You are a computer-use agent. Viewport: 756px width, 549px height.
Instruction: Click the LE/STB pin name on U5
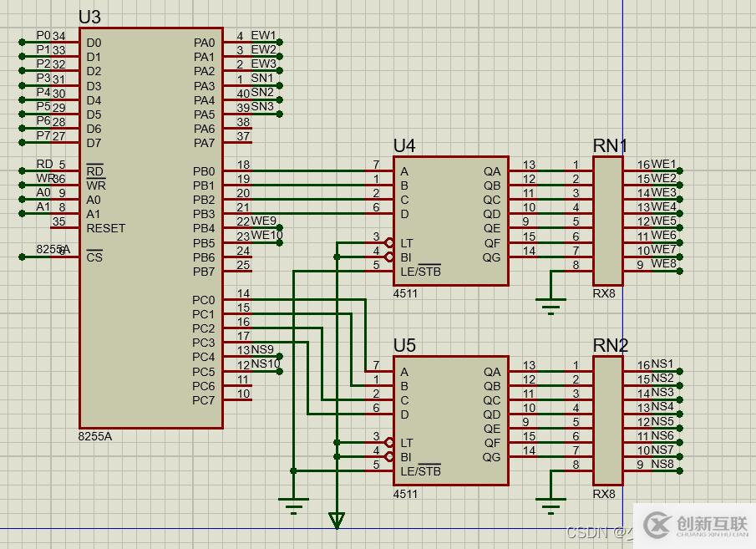(x=420, y=470)
